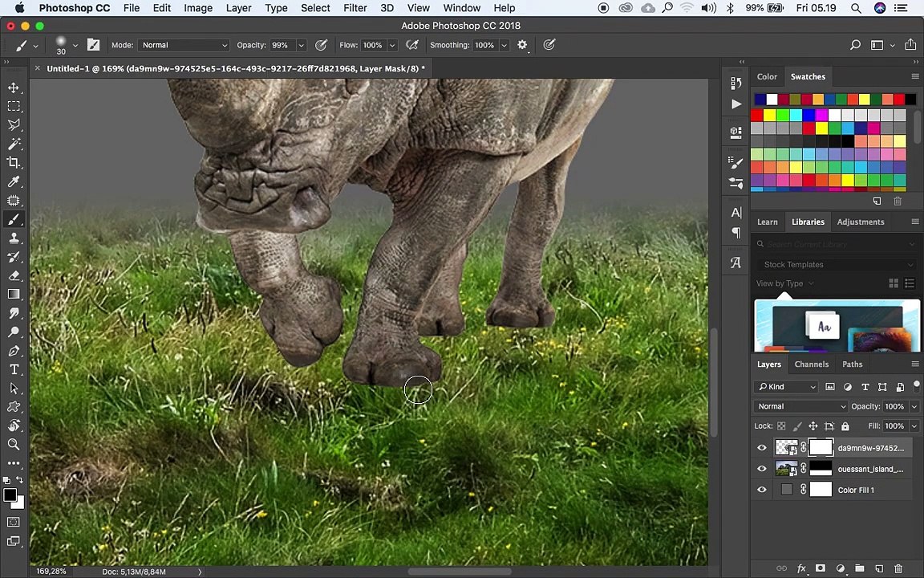Select the da9mn9w layer mask thumbnail

pos(821,448)
